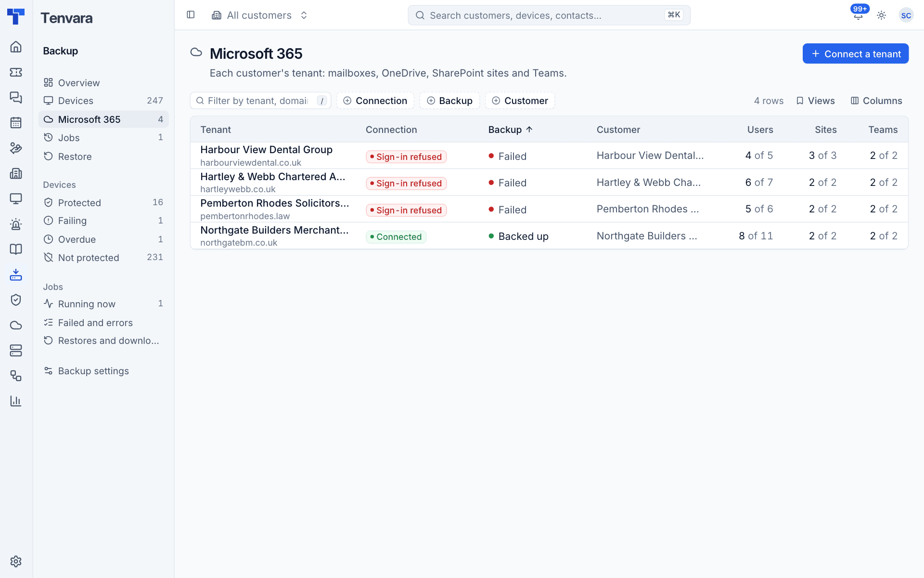
Task: Sort by the Backup column header
Action: 511,130
